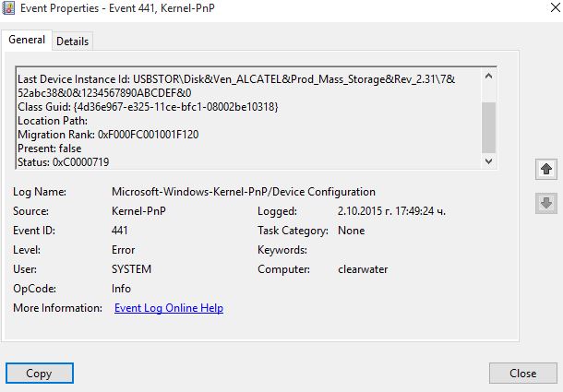Click the Log Name value field
Viewport: 563px width, 392px height.
(x=244, y=192)
